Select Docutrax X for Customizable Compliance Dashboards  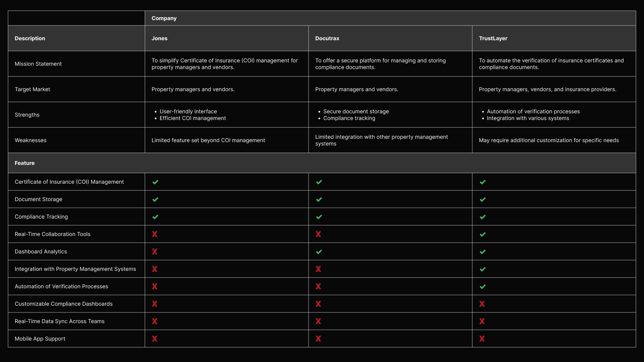click(318, 304)
